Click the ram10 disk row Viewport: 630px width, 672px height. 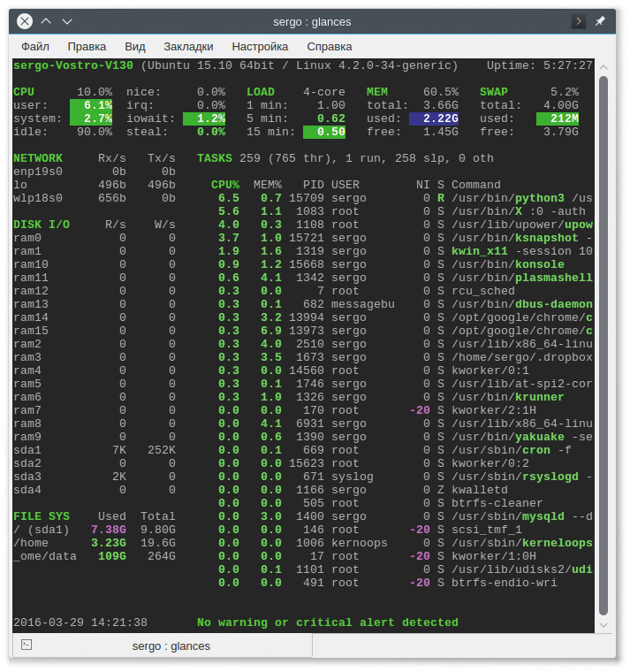pos(95,264)
